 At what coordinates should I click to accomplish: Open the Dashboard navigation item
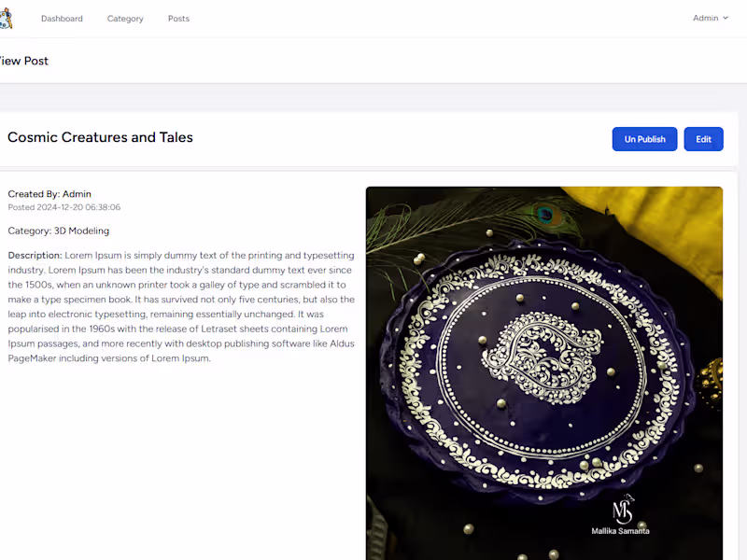tap(62, 18)
